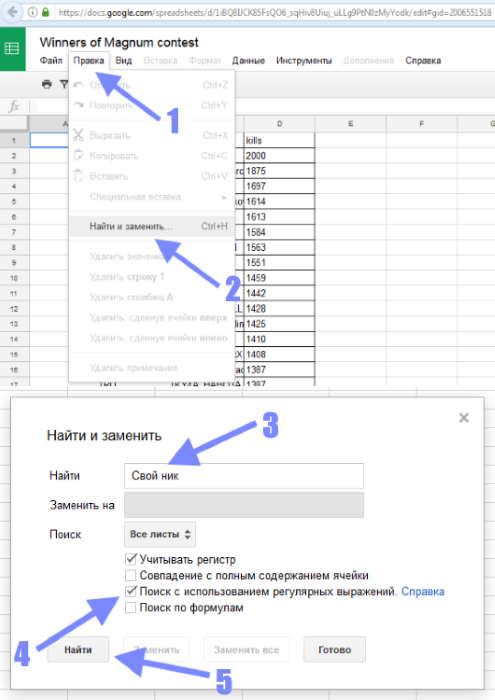Toggle regular expressions search checkbox
The height and width of the screenshot is (700, 495).
coord(131,591)
